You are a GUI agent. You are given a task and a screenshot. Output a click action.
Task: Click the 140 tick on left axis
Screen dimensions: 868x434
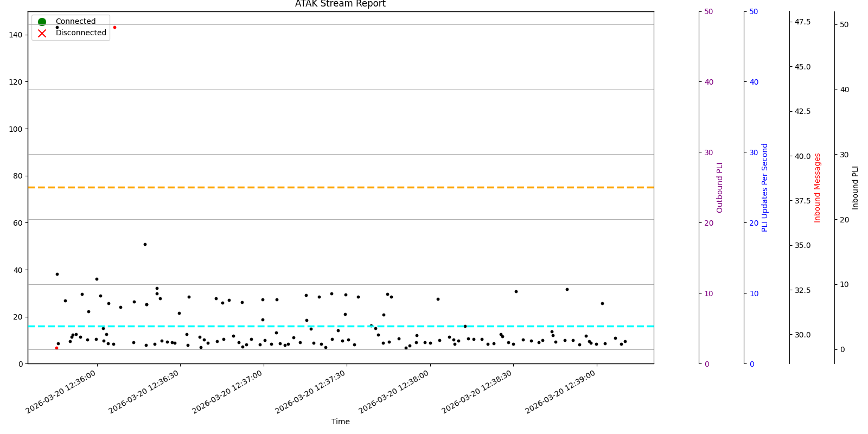click(x=16, y=35)
